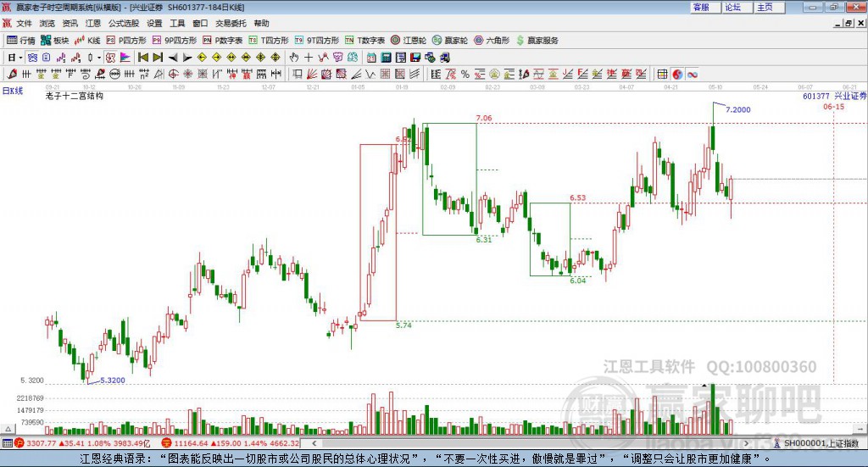Open the P数字表 number table

click(223, 41)
